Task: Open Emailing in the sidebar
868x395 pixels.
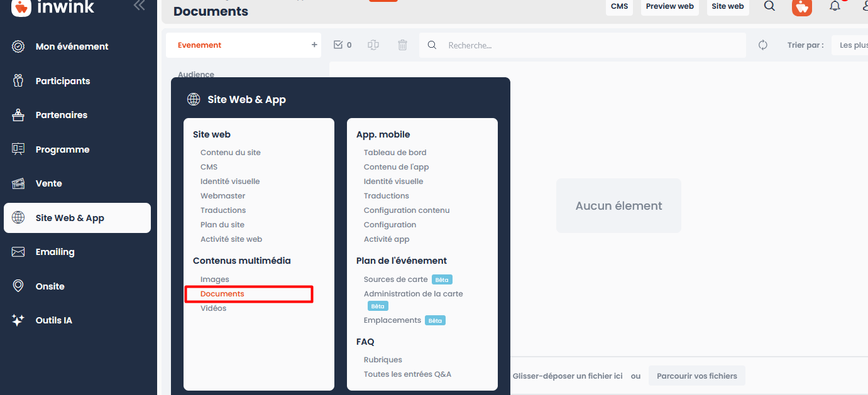Action: click(55, 252)
